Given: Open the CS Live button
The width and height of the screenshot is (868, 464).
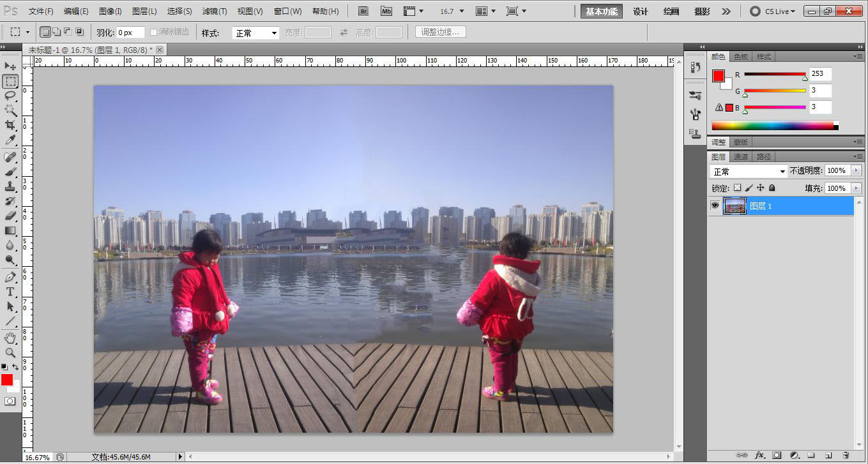Looking at the screenshot, I should 773,11.
